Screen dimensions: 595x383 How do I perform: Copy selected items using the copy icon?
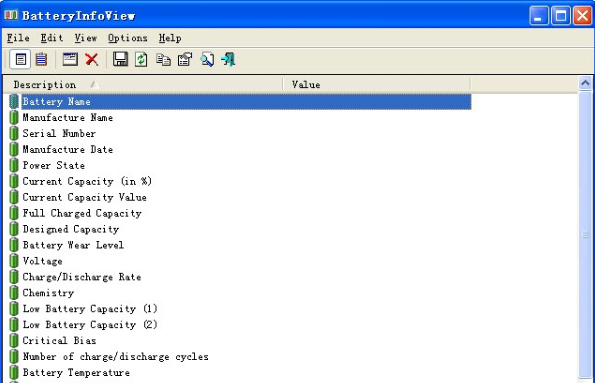(x=163, y=60)
